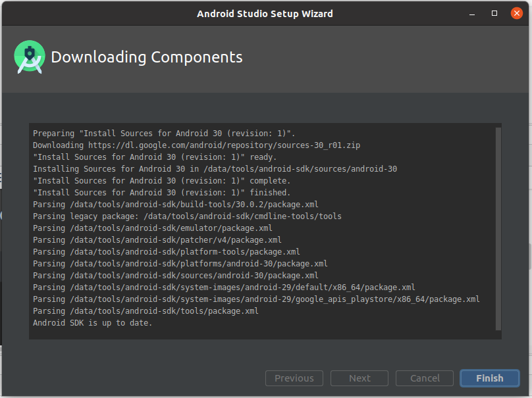Click the disabled Next button

click(359, 378)
